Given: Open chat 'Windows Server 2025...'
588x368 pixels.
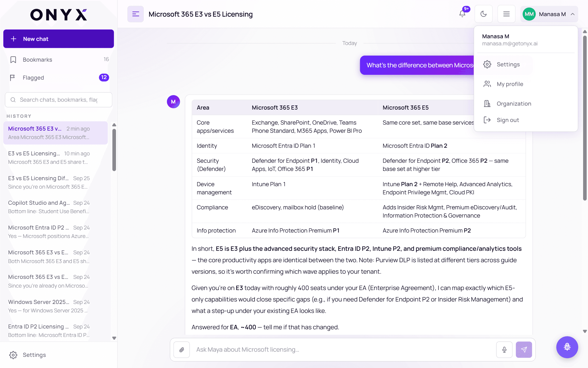Looking at the screenshot, I should click(56, 306).
